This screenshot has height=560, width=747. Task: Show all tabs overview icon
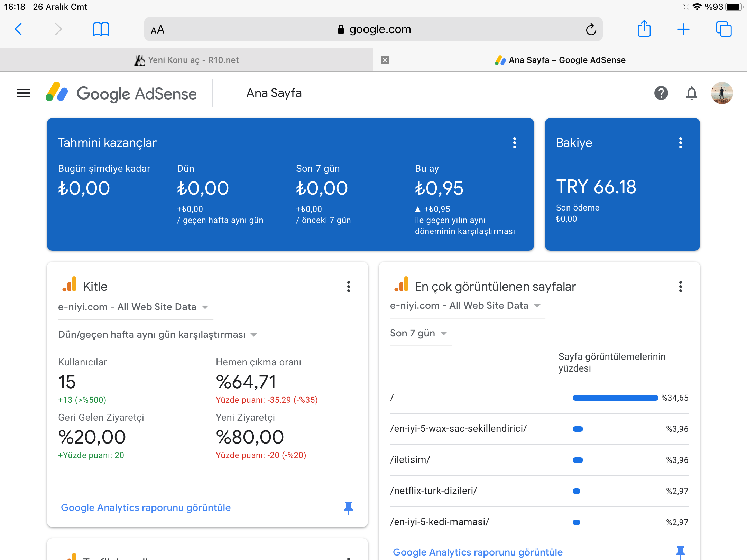724,29
